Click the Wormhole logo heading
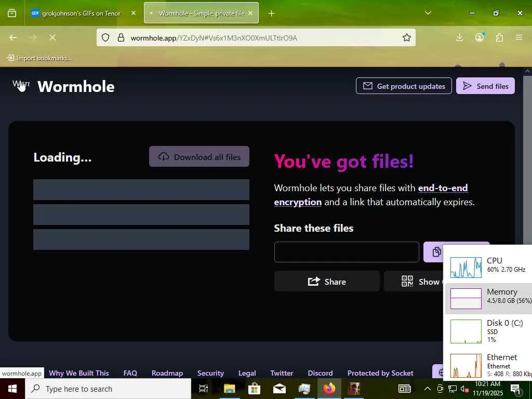This screenshot has width=532, height=399. (x=76, y=87)
